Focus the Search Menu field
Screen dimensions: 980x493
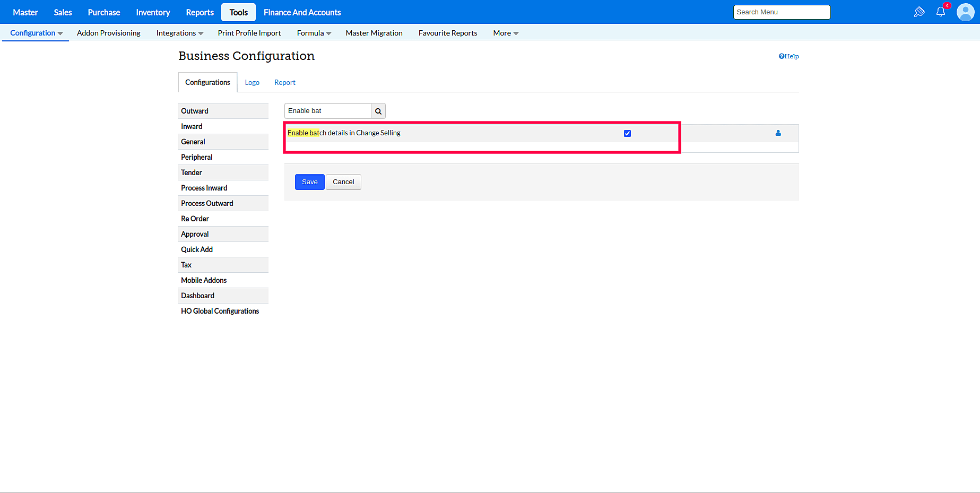coord(782,12)
